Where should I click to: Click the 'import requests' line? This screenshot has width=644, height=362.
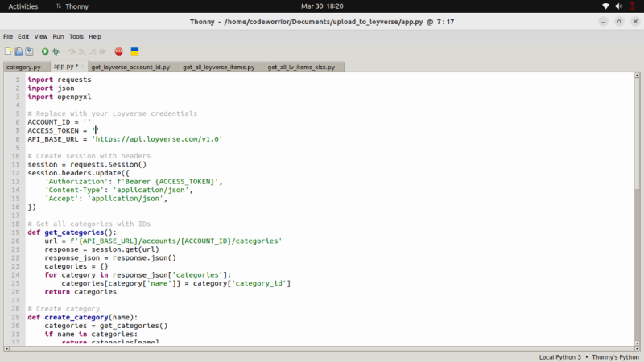pos(60,80)
